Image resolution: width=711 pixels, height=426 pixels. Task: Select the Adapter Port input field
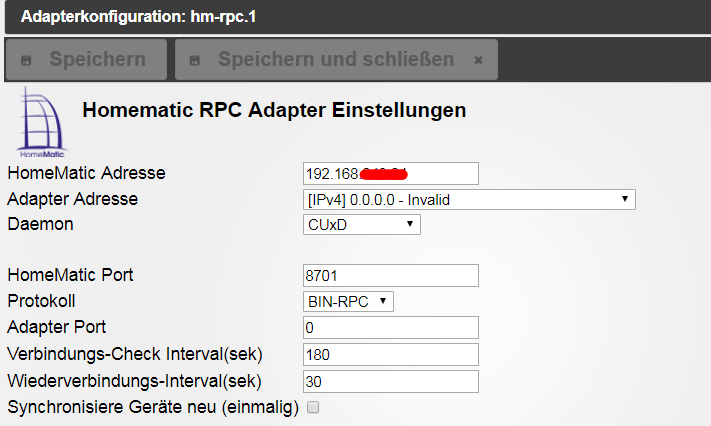tap(390, 328)
